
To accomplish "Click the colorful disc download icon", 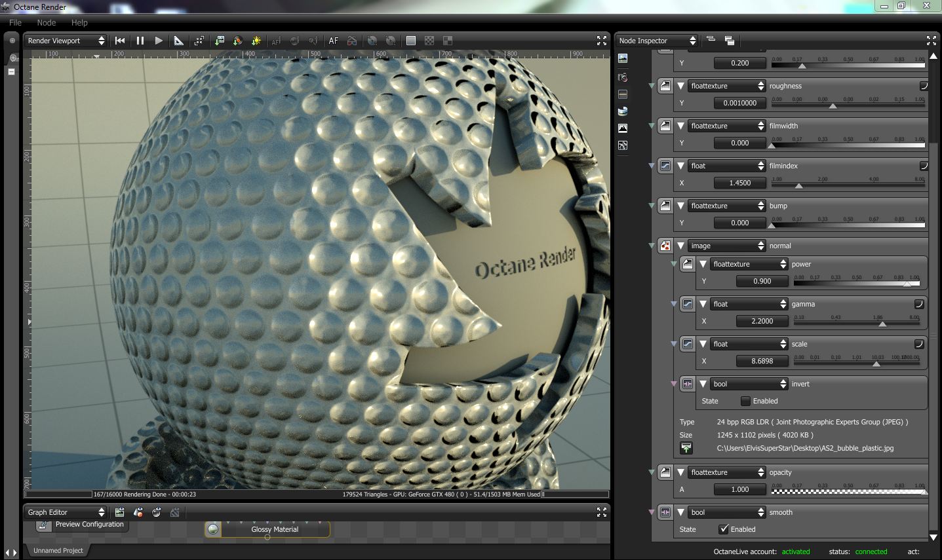I will click(238, 41).
